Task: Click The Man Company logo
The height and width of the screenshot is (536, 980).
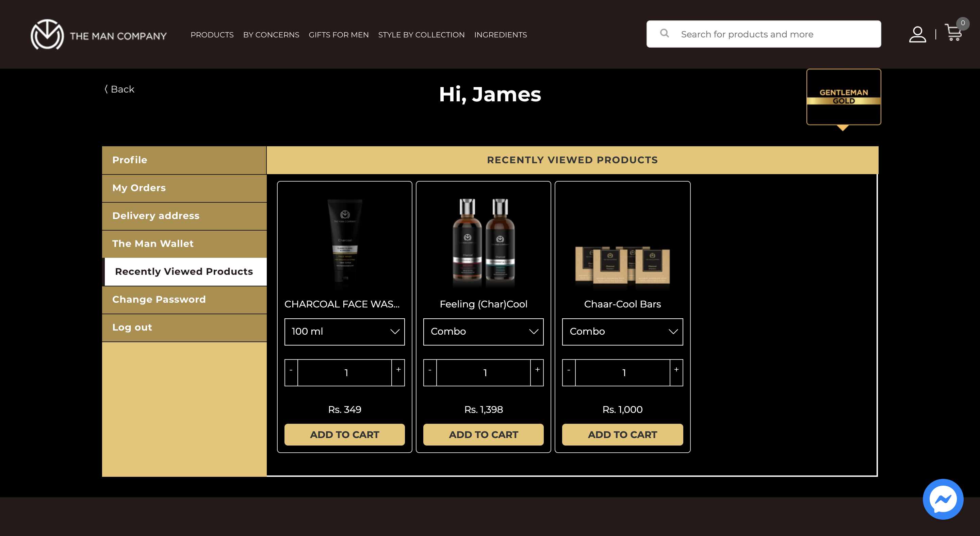Action: pos(99,35)
